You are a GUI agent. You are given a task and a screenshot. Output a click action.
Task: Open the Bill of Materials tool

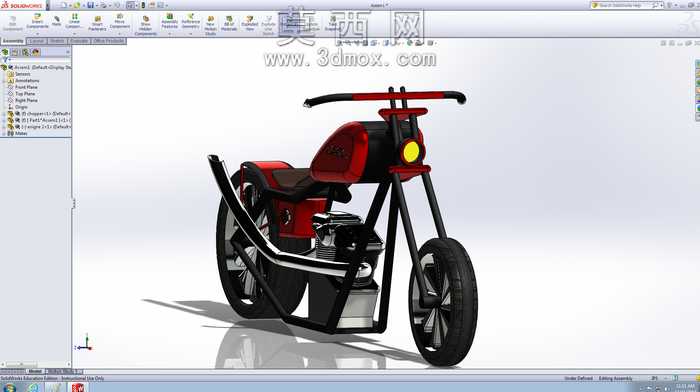(x=229, y=24)
